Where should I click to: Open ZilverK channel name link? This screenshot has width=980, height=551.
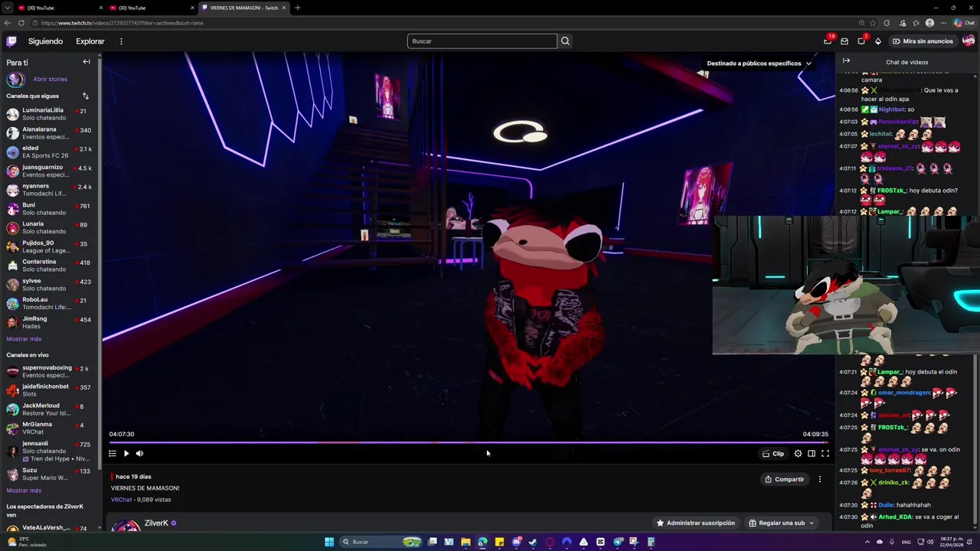(156, 523)
